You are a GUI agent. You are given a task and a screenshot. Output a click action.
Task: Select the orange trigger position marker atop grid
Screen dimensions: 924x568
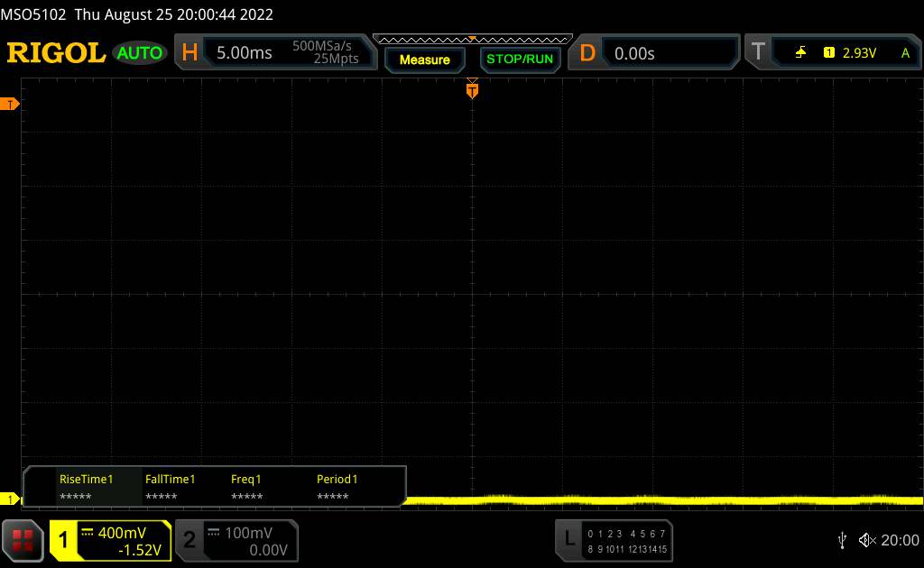pos(472,89)
